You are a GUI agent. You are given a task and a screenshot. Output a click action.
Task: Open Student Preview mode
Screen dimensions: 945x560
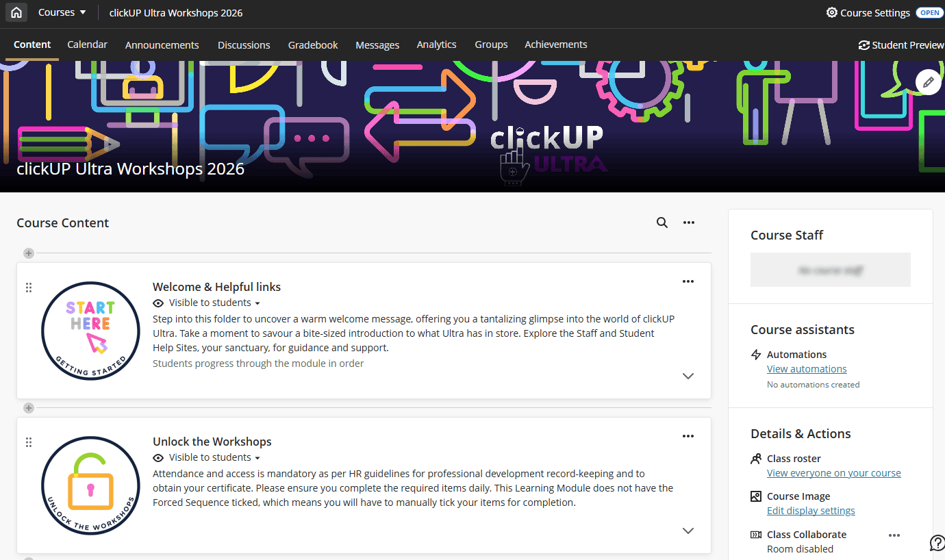tap(908, 45)
